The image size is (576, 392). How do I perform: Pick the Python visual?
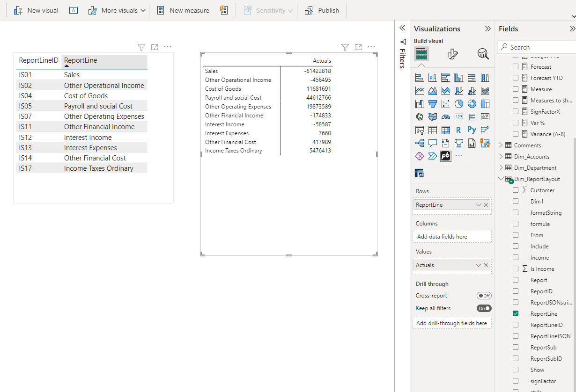pos(472,130)
